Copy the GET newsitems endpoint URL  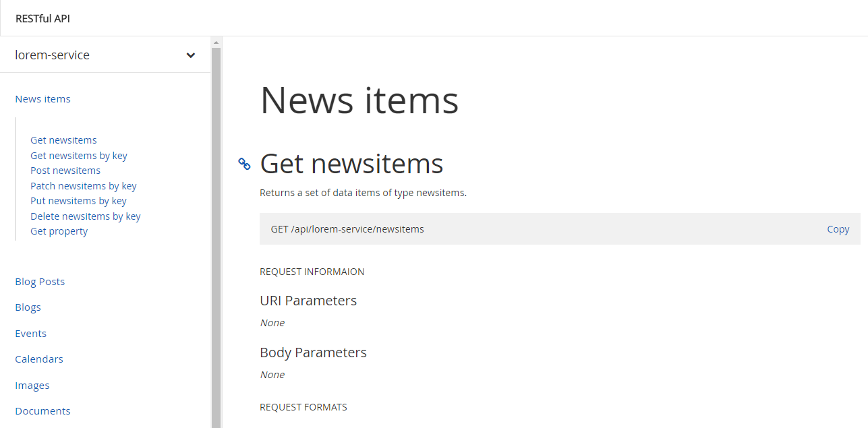coord(838,229)
